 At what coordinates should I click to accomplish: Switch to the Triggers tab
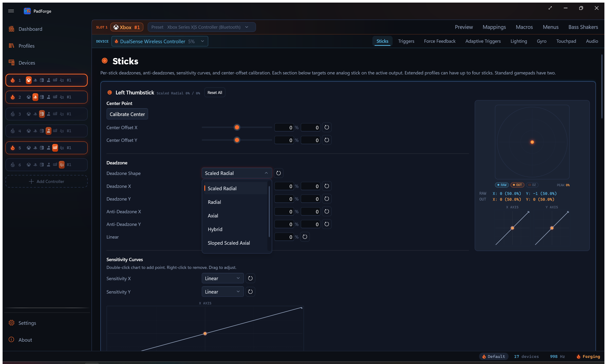[406, 41]
